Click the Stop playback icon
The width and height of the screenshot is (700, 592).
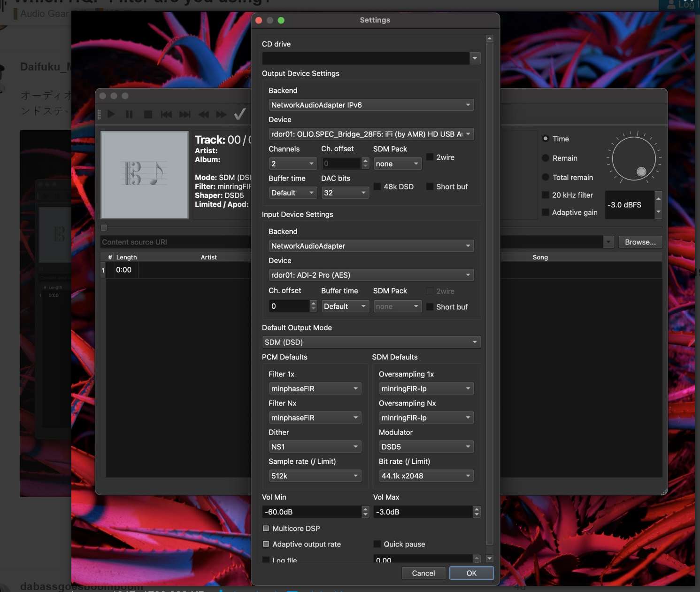point(148,114)
